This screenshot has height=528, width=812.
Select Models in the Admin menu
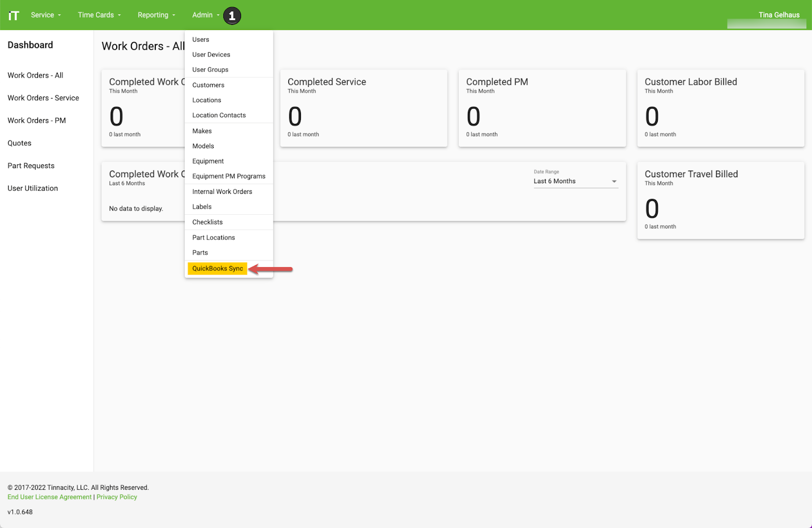tap(229, 146)
